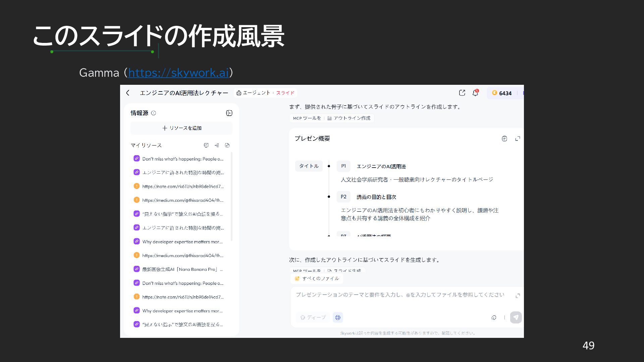Viewport: 644px width, 362px height.
Task: Click the back arrow beside the project title
Action: (128, 93)
